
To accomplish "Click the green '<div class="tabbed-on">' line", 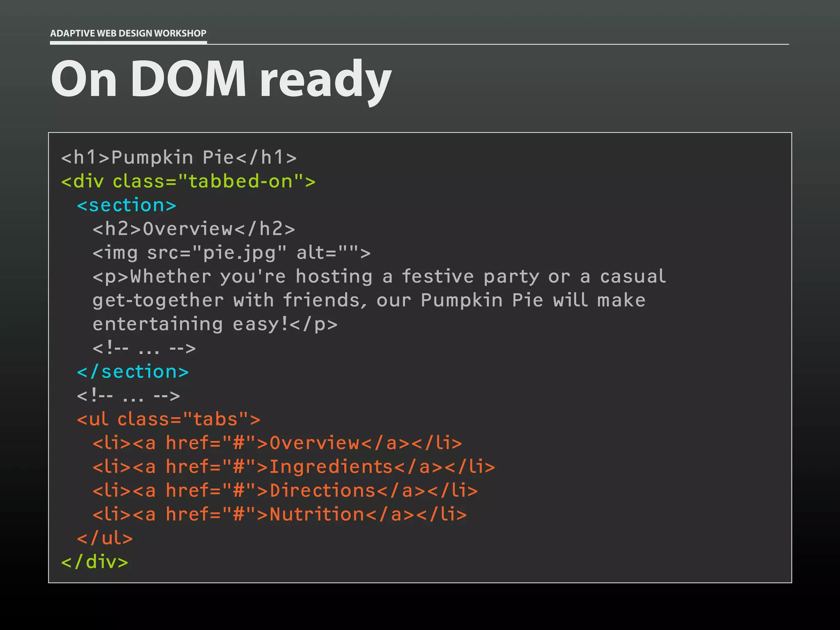I will coord(188,181).
